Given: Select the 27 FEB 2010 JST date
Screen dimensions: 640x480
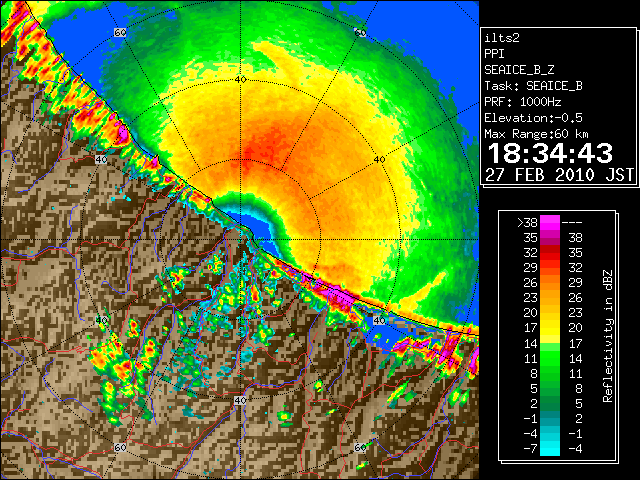Looking at the screenshot, I should coord(559,175).
